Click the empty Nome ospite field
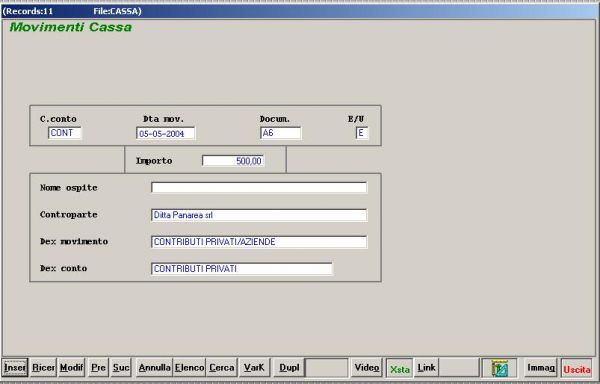600x384 pixels. [259, 187]
